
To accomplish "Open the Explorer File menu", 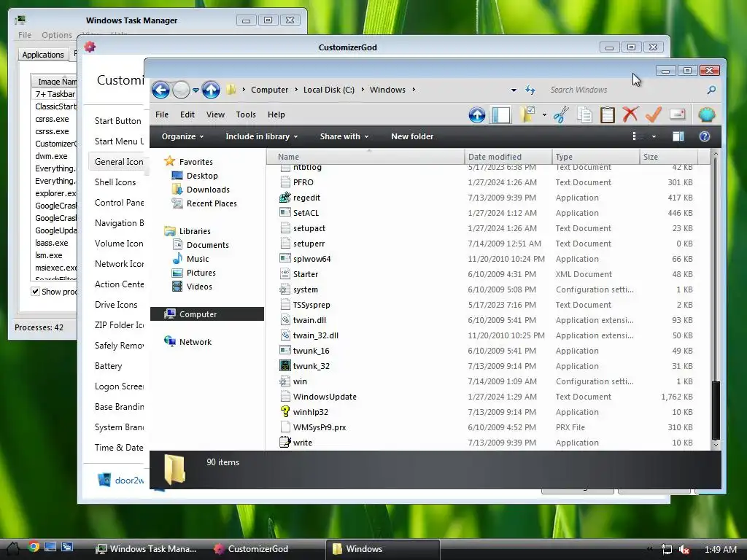I will [162, 114].
